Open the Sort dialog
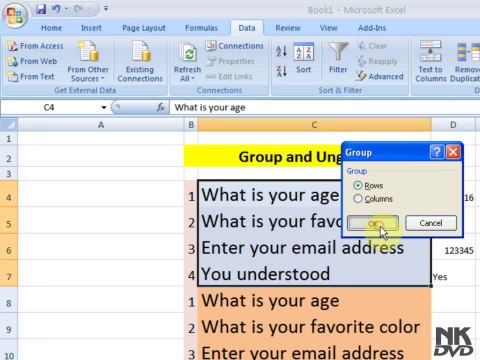Viewport: 480px width, 360px height. 303,59
